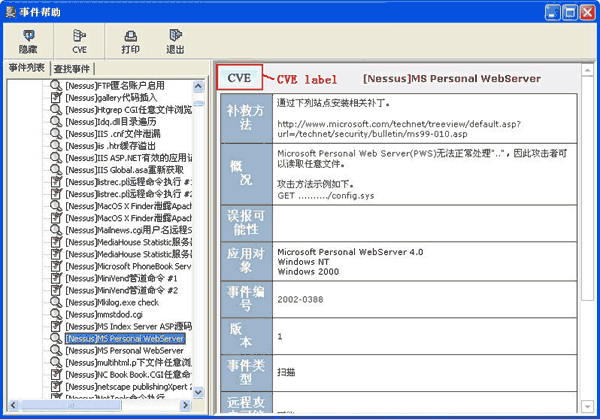Click event list horizontal scroll-left arrow
The height and width of the screenshot is (419, 600).
click(15, 407)
